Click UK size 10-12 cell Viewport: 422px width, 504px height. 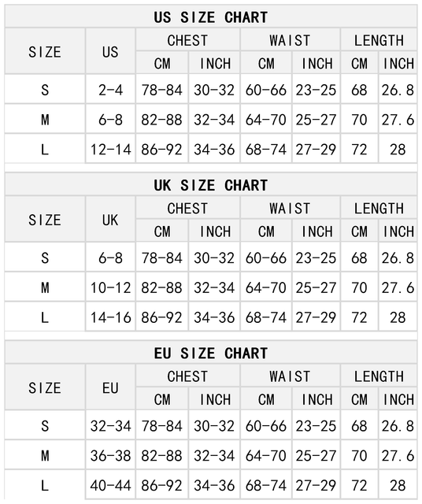coord(110,287)
